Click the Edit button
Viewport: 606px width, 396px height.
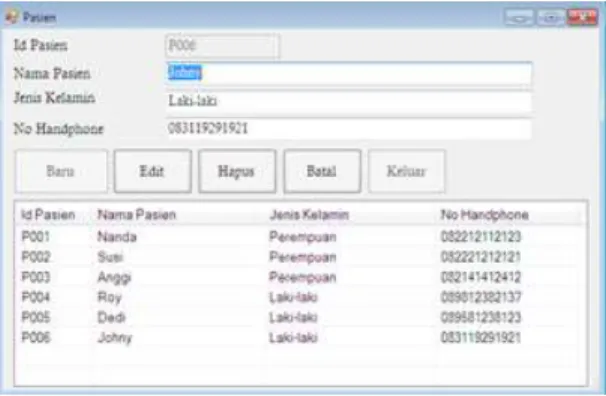153,171
